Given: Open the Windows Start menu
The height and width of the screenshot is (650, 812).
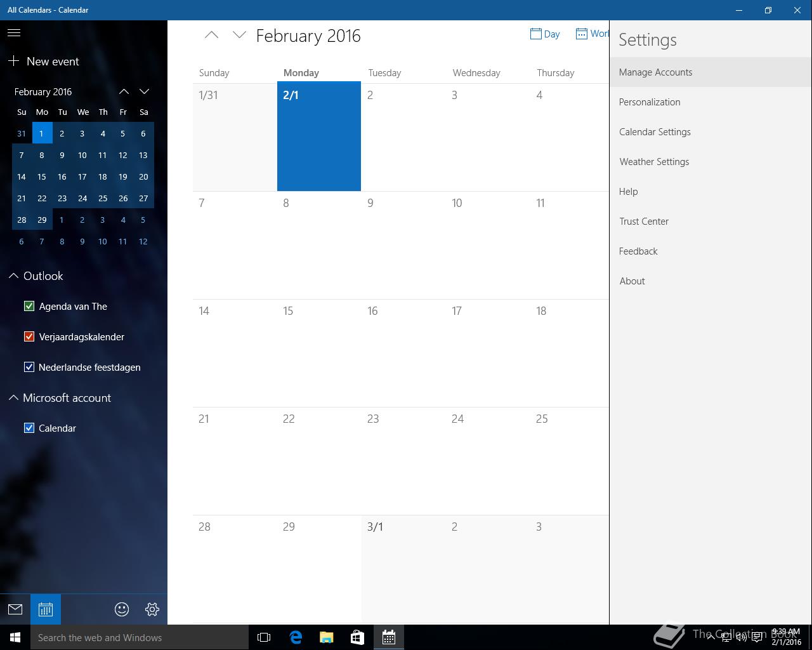Looking at the screenshot, I should tap(15, 637).
